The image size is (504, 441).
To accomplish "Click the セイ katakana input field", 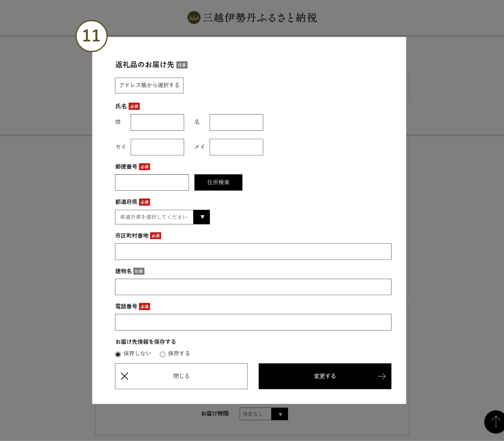I will 157,147.
